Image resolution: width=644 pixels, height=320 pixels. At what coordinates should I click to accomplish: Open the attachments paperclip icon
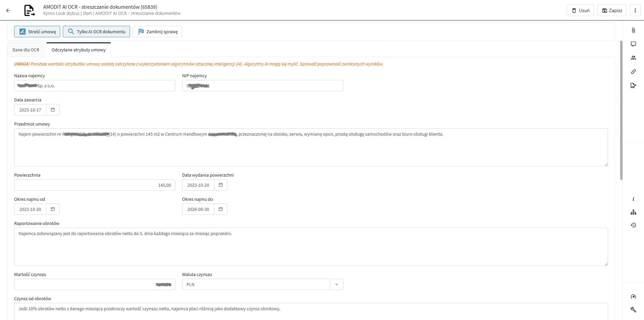tap(633, 30)
